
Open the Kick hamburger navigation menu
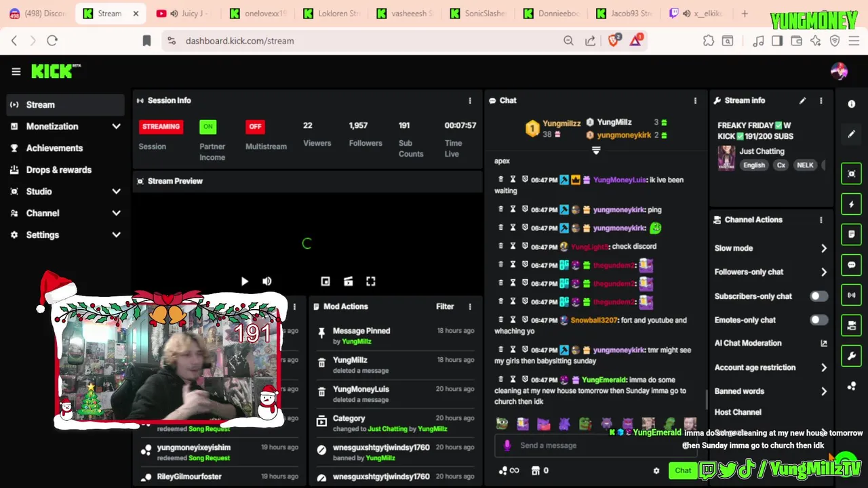[16, 71]
